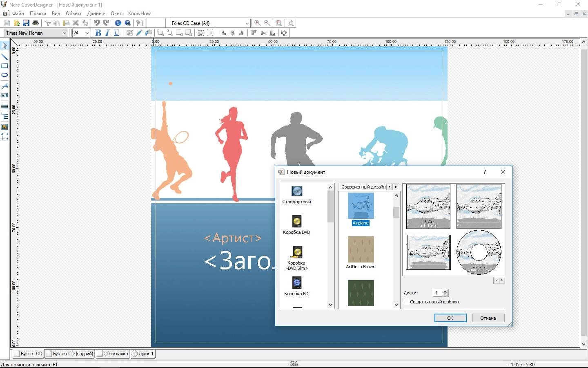
Task: Click template list scroll-down arrow
Action: point(396,305)
